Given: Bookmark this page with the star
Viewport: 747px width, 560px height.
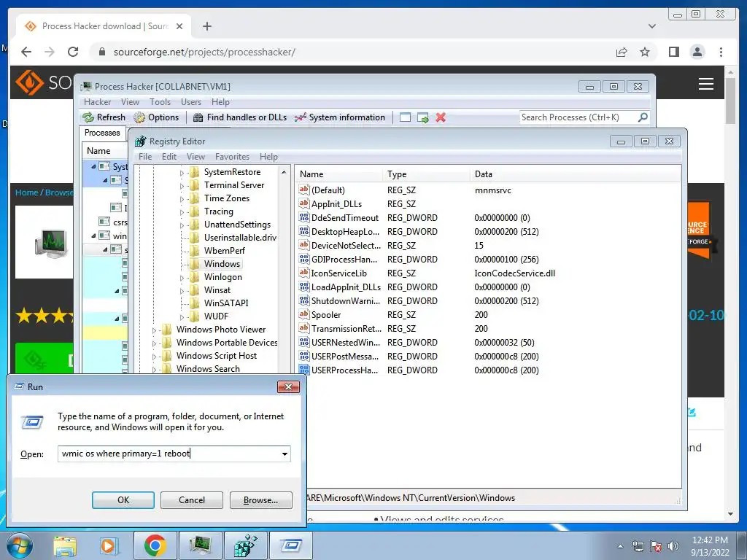Looking at the screenshot, I should [645, 52].
